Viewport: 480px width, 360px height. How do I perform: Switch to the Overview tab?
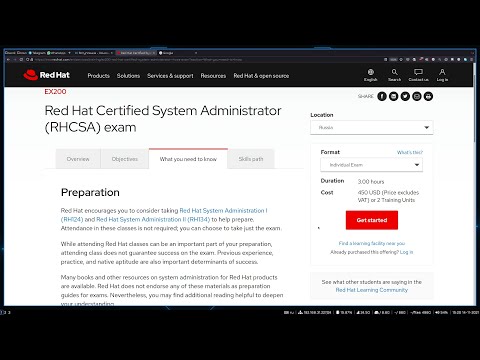click(78, 159)
